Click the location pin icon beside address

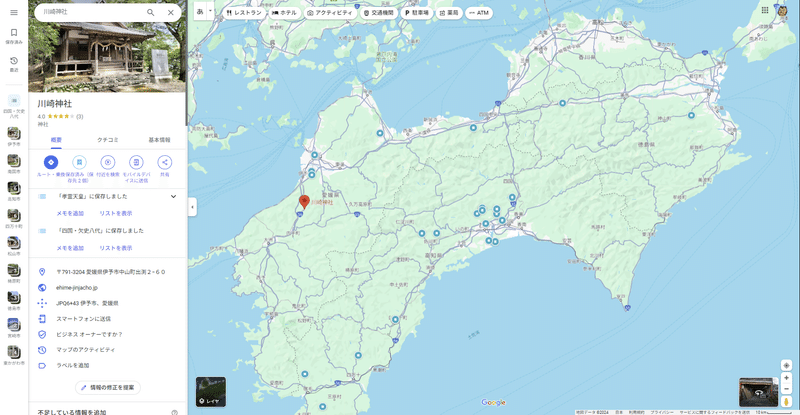coord(42,272)
